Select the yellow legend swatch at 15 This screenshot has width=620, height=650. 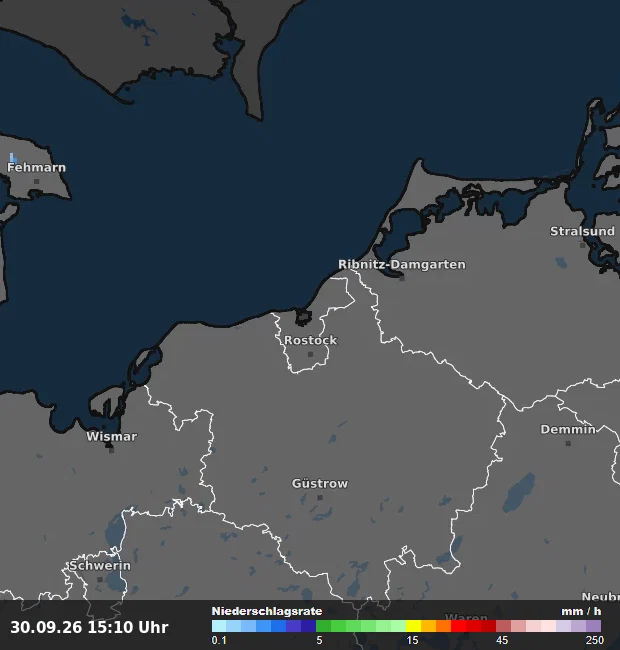[x=413, y=626]
